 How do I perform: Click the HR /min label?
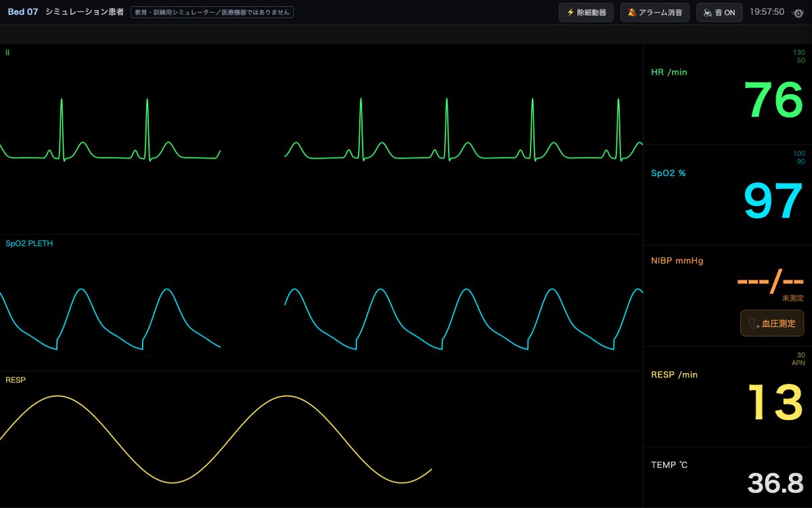point(669,72)
